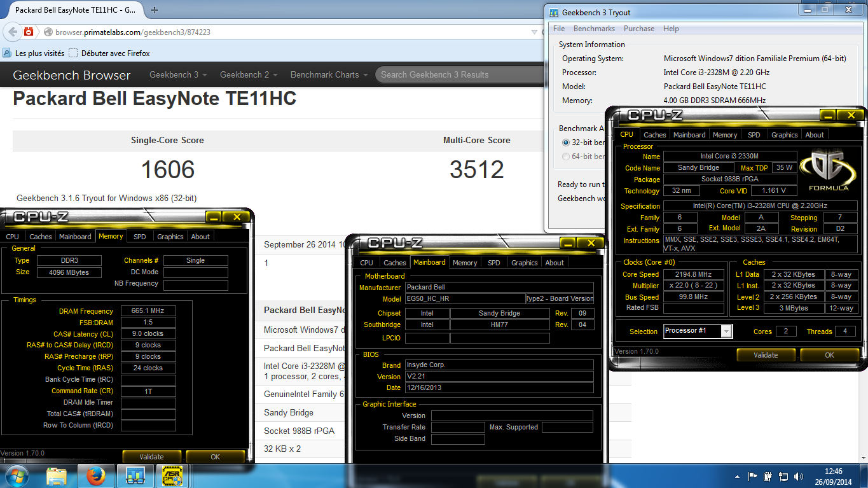Open Graphics tab in CPU CPU-Z window

[784, 135]
